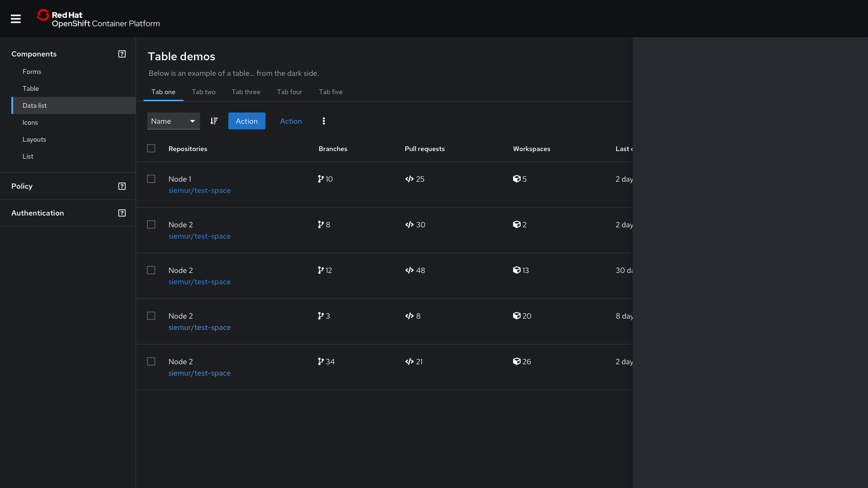868x488 pixels.
Task: Click the workspaces cube icon in the first row
Action: pos(518,179)
